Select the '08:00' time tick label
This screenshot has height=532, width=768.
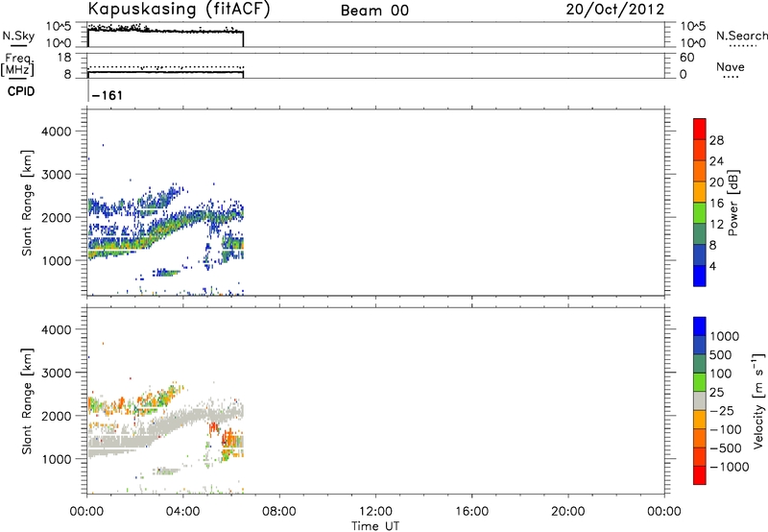pos(278,512)
